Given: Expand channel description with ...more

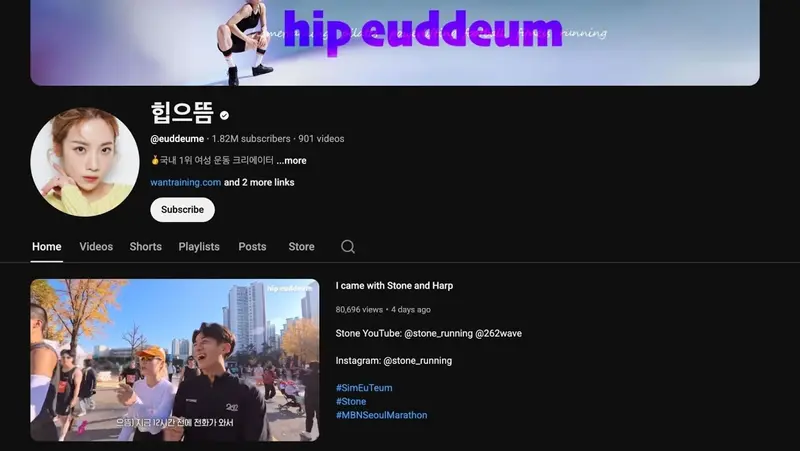Looking at the screenshot, I should click(x=291, y=160).
